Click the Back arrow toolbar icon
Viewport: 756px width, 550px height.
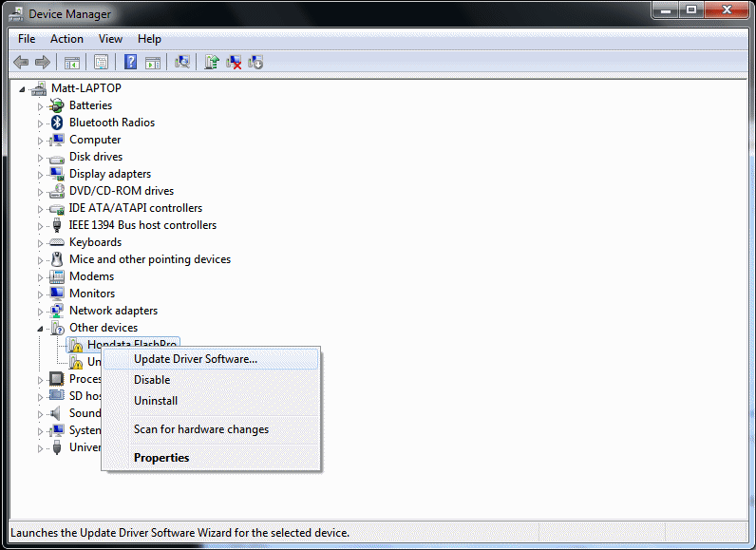point(21,62)
